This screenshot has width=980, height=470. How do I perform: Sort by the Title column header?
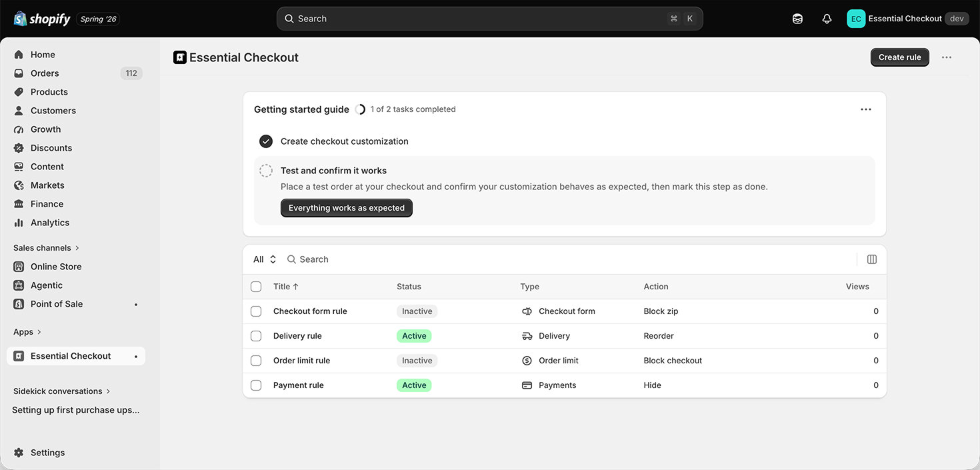coord(286,287)
